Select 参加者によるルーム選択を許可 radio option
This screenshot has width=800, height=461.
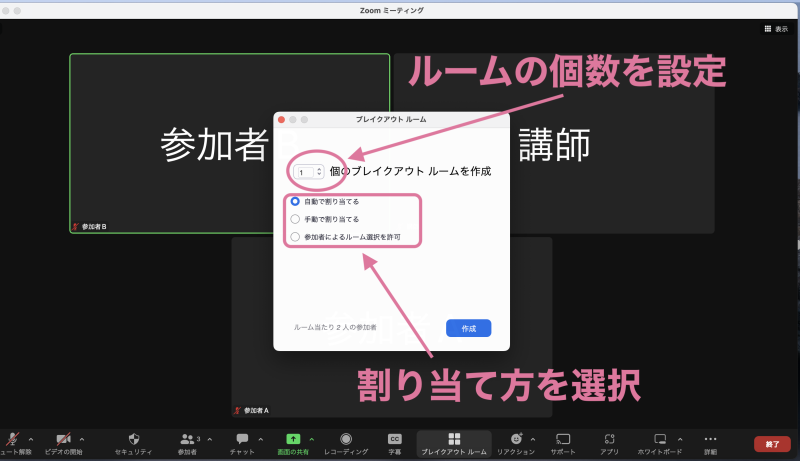coord(295,237)
